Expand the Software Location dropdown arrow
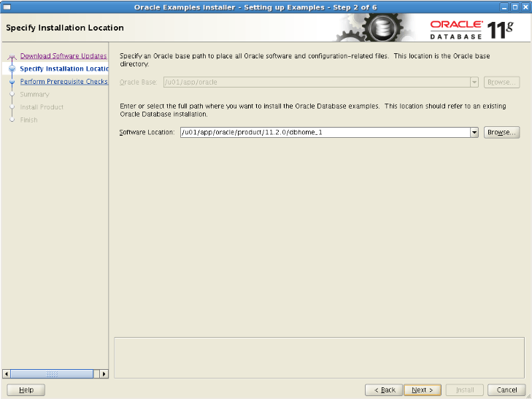Image resolution: width=532 pixels, height=399 pixels. 474,132
